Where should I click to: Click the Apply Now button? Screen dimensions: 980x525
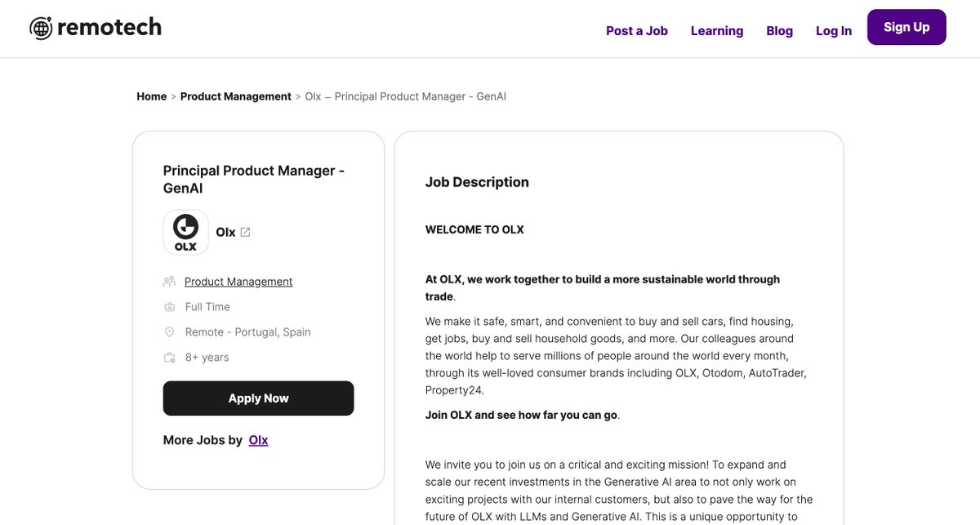[x=258, y=398]
